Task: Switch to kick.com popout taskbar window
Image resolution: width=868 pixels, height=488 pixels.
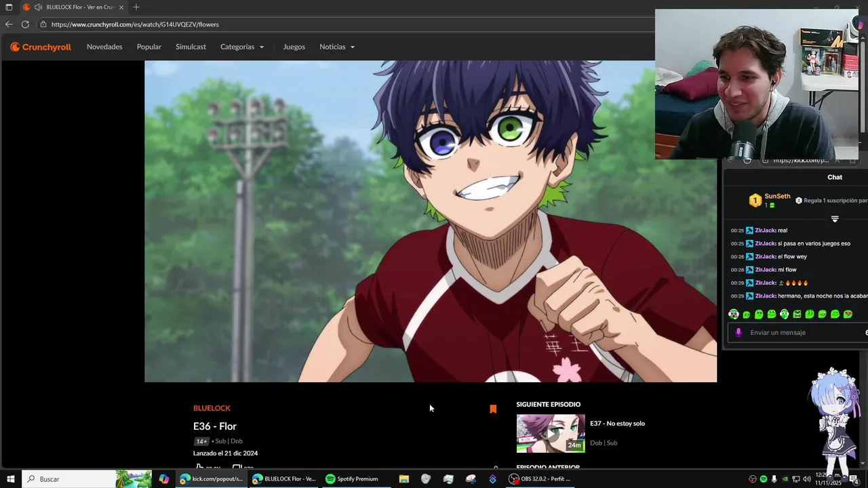Action: [x=212, y=479]
